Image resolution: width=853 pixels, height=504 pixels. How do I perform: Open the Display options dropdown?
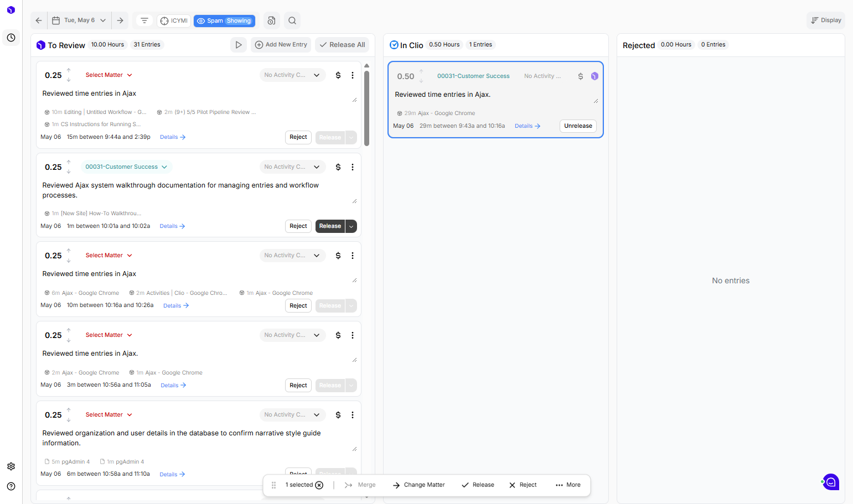click(x=826, y=20)
